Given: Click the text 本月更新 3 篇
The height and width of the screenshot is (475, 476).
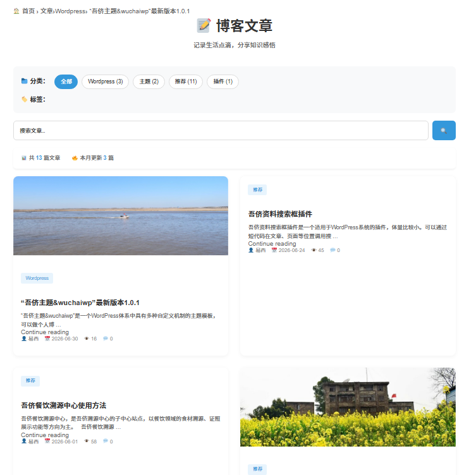Looking at the screenshot, I should [97, 158].
